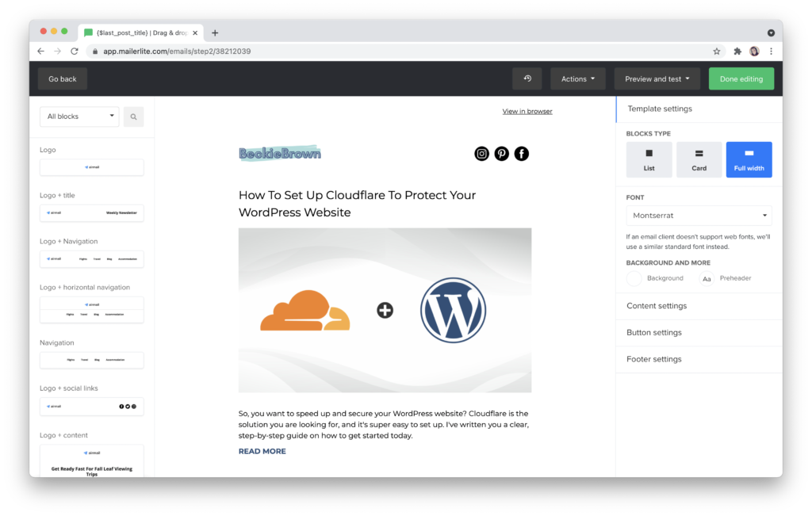The image size is (812, 516).
Task: Click the Instagram icon in email header
Action: pos(481,154)
